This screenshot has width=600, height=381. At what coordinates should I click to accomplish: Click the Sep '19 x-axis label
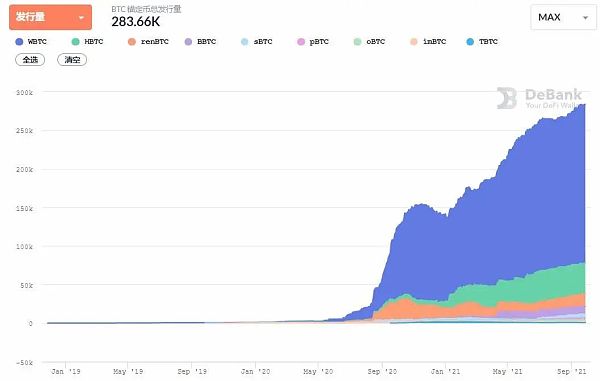(192, 371)
